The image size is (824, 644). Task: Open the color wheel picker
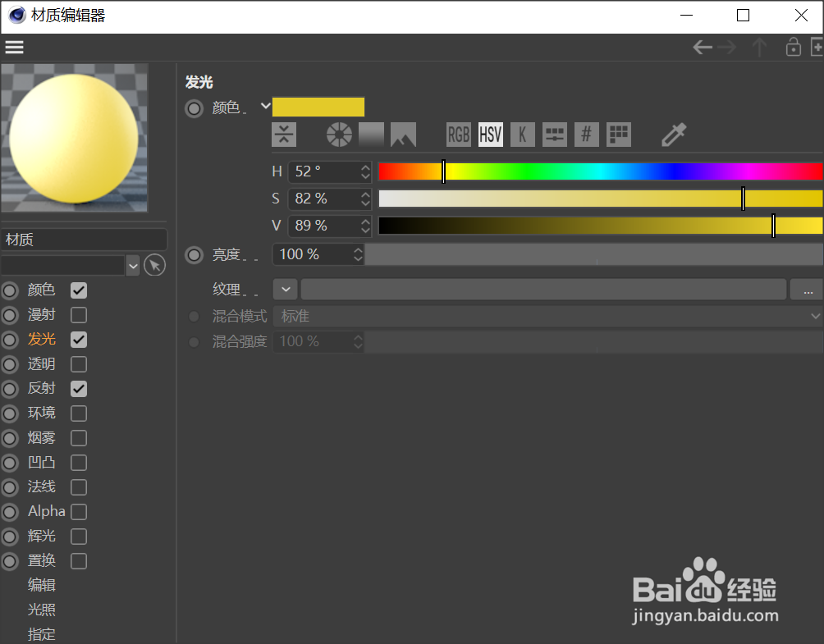pos(338,134)
